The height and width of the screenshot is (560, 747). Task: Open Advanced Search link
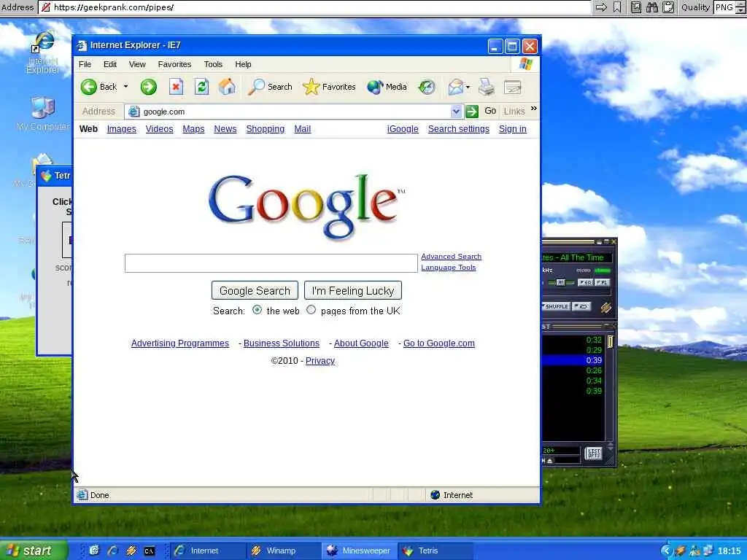[451, 256]
